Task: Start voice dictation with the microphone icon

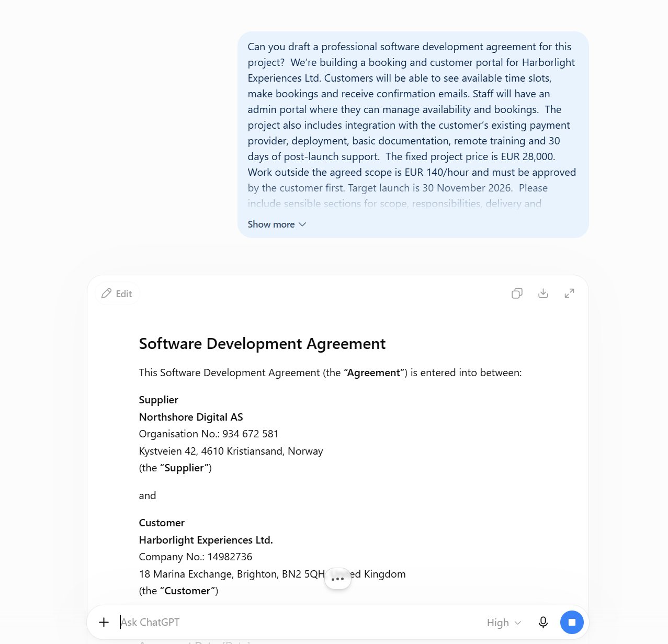Action: pyautogui.click(x=543, y=622)
